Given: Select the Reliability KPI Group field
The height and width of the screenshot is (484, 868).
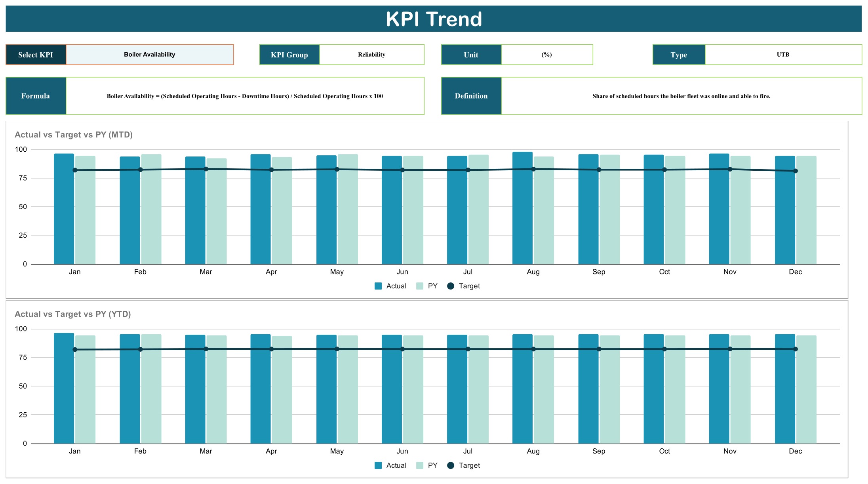Looking at the screenshot, I should coord(371,55).
